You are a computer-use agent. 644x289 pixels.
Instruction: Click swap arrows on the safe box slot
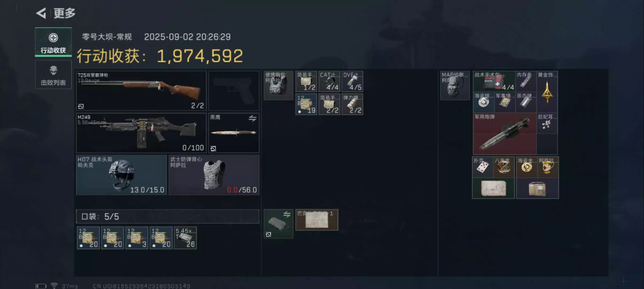tap(287, 214)
